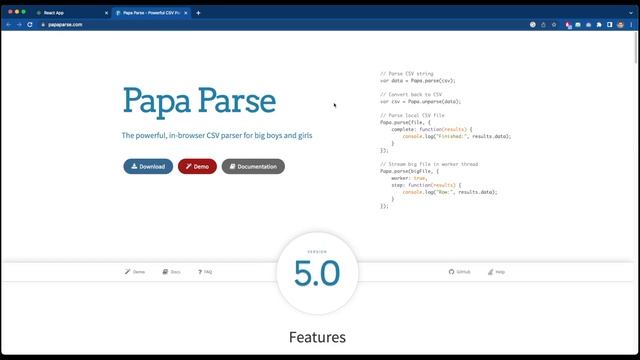Open the Chrome profile avatar
The width and height of the screenshot is (640, 360).
620,24
